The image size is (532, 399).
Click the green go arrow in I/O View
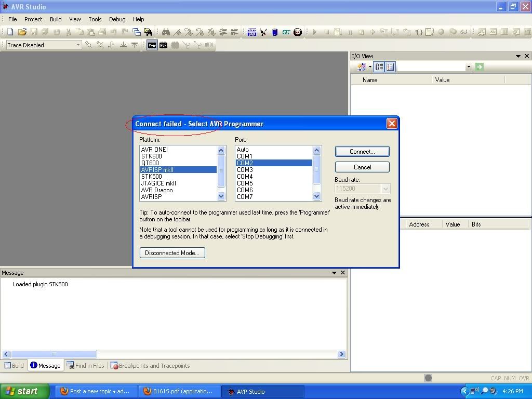tap(479, 67)
